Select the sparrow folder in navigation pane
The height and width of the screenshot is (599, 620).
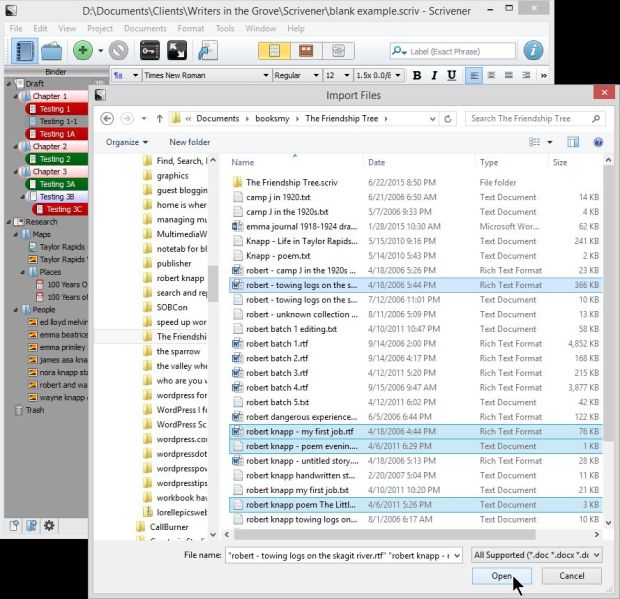pos(178,351)
